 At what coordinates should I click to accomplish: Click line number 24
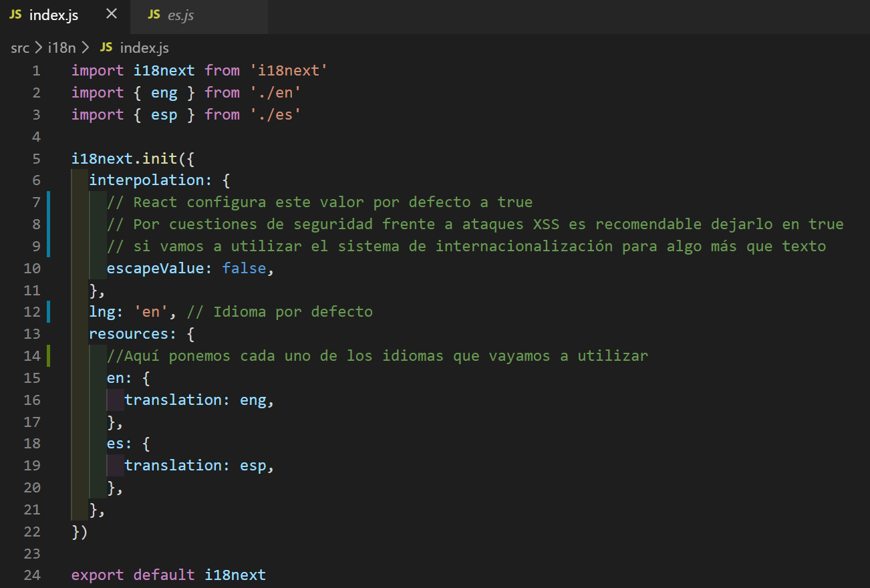point(32,575)
